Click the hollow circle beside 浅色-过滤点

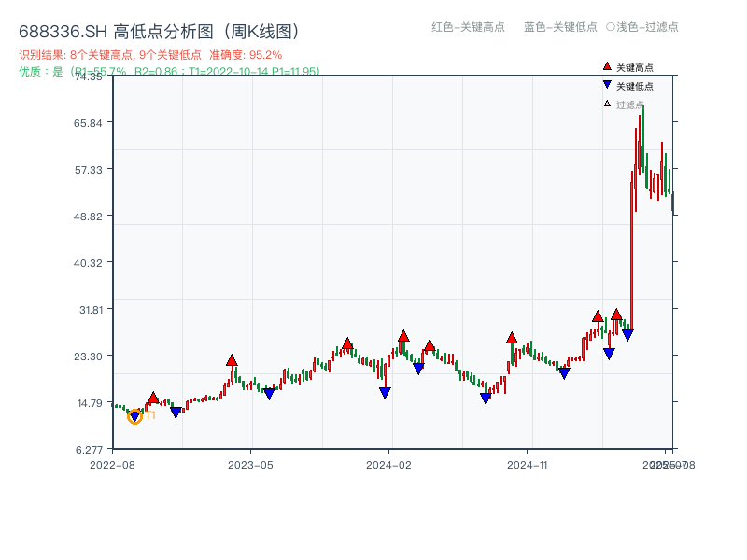[611, 27]
